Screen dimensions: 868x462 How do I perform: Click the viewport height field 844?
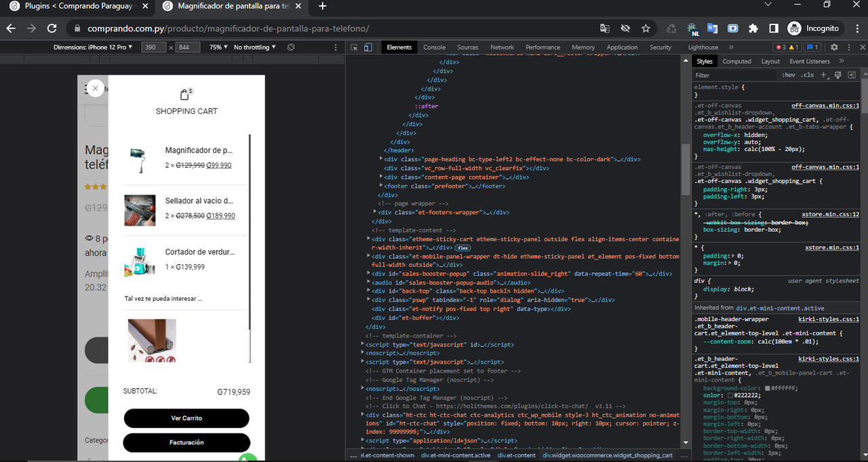pos(187,47)
